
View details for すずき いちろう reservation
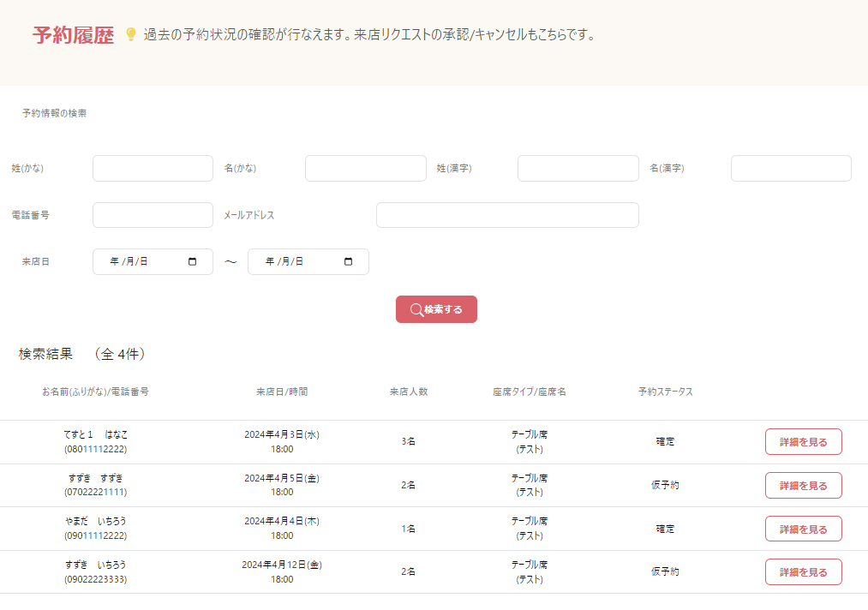(x=803, y=572)
